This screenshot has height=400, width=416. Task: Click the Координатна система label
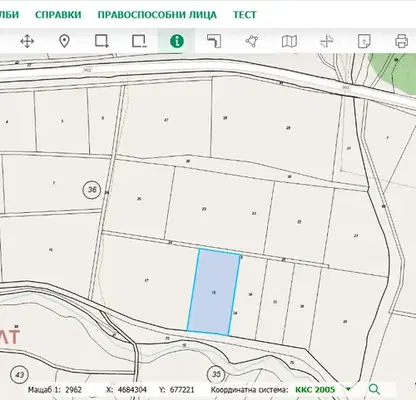(249, 389)
